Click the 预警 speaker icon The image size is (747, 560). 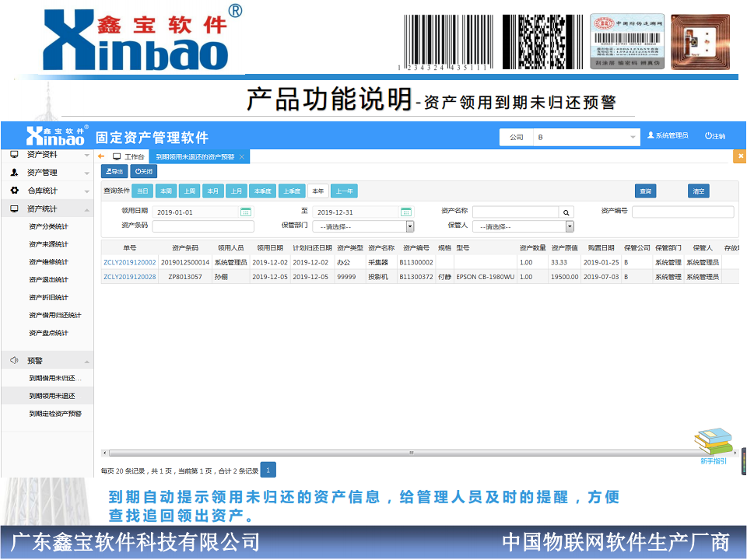click(14, 360)
